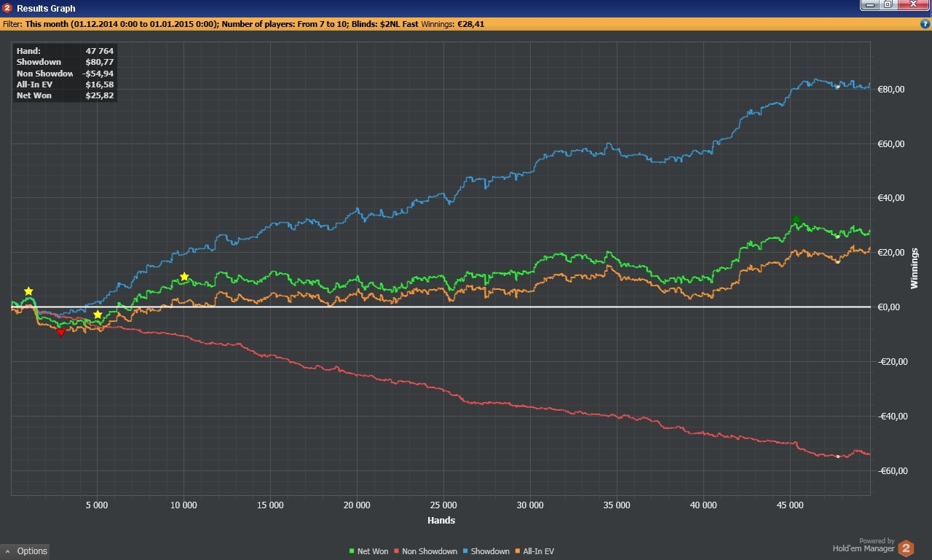Screen dimensions: 932x560
Task: Toggle the green Net Won legend swatch
Action: click(x=352, y=551)
